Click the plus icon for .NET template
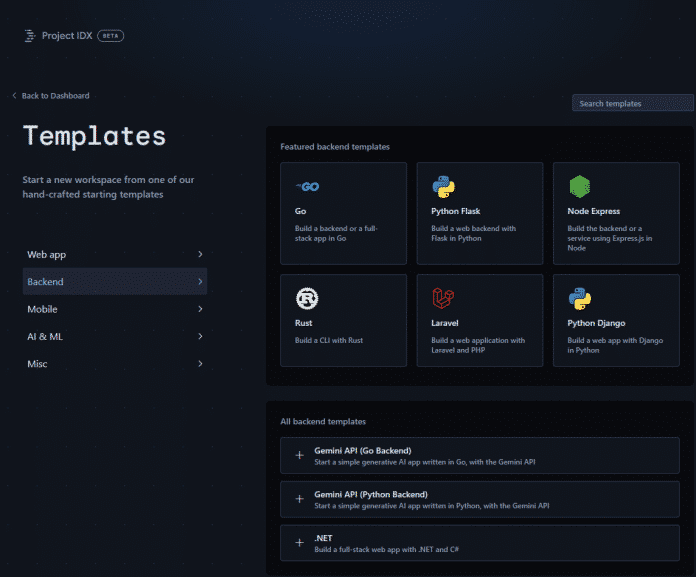 pyautogui.click(x=300, y=542)
